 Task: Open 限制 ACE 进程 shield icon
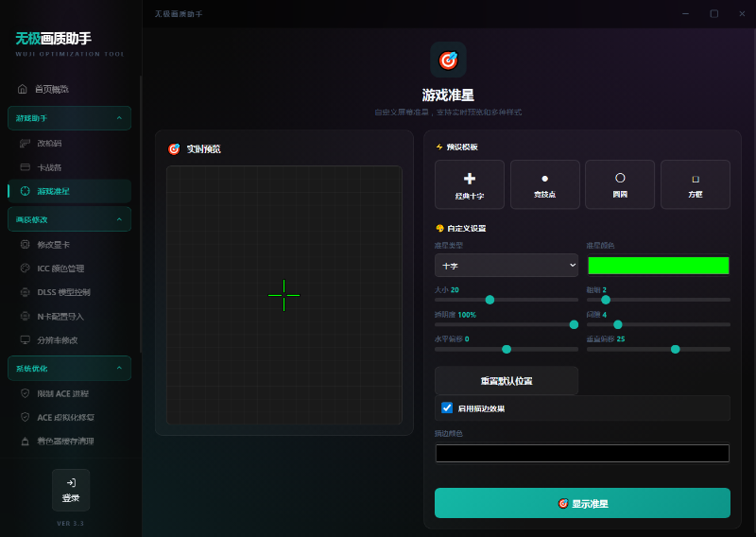[26, 393]
